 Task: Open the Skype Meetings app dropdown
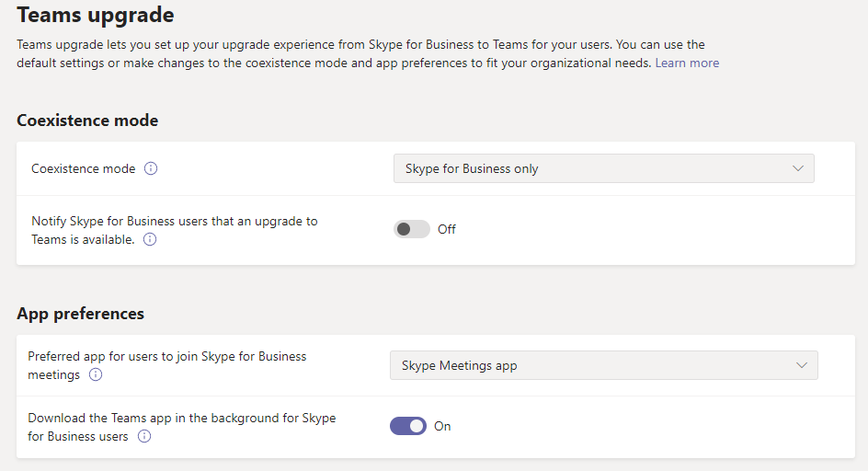[603, 365]
